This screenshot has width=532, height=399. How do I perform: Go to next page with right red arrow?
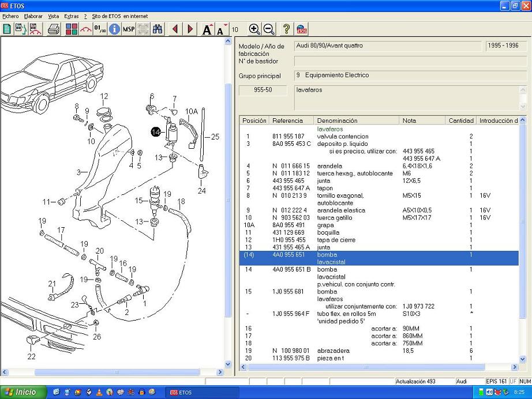(x=190, y=29)
